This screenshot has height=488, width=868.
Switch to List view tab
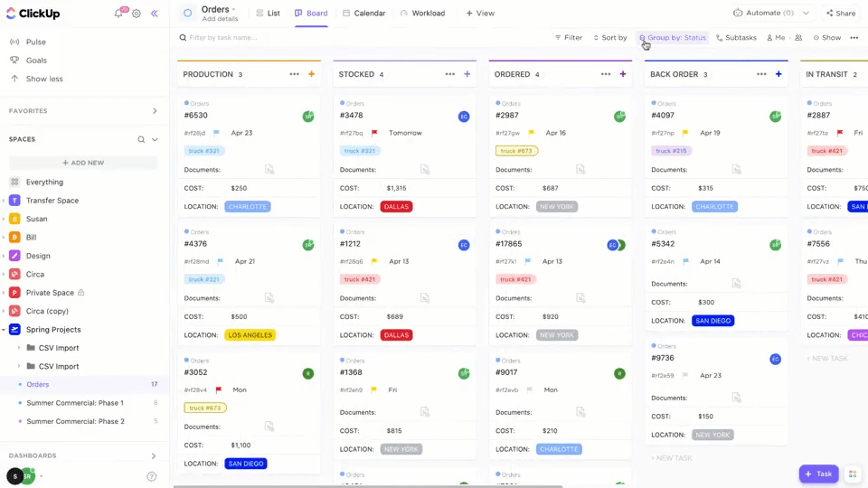268,14
